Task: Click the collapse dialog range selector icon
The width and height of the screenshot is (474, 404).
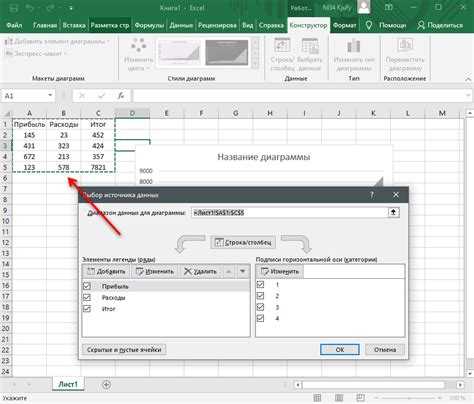Action: coord(393,212)
